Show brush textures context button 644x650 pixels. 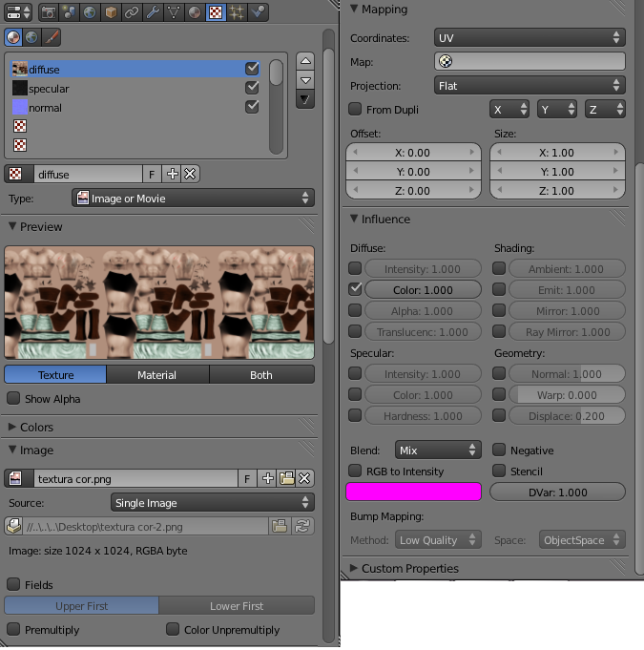tap(52, 37)
